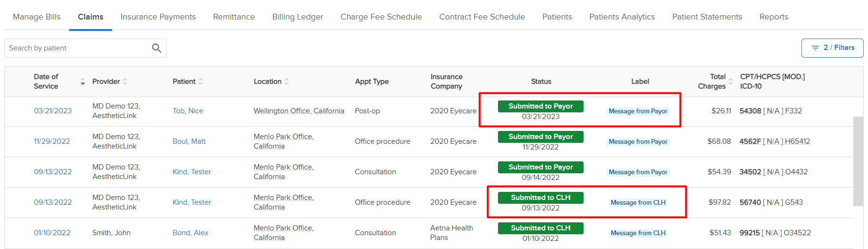The height and width of the screenshot is (249, 868).
Task: Click the vertical scrollbar of the claims table
Action: click(x=858, y=161)
